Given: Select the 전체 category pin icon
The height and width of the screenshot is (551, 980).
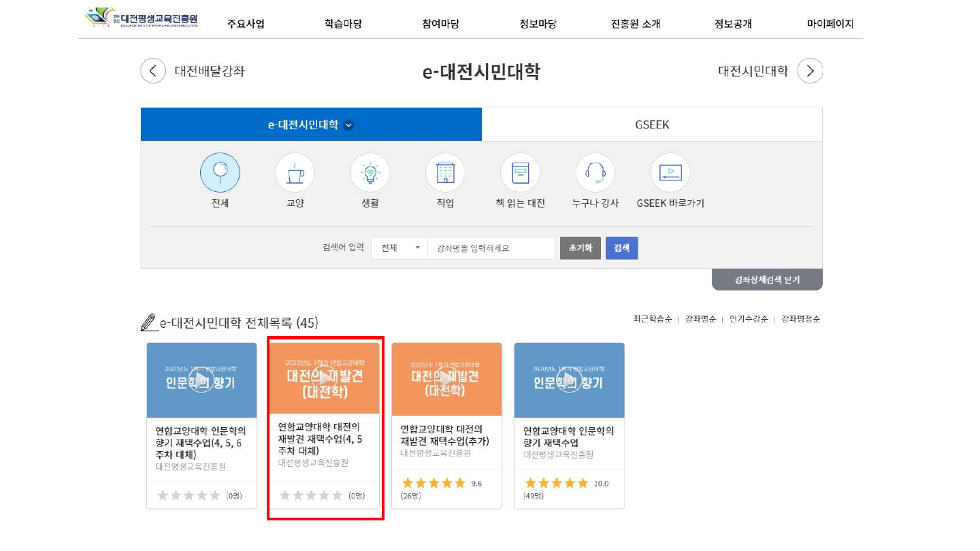Looking at the screenshot, I should 220,173.
